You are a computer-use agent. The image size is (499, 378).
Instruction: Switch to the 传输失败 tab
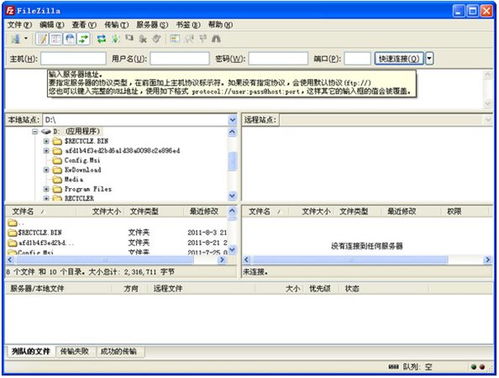pyautogui.click(x=75, y=351)
